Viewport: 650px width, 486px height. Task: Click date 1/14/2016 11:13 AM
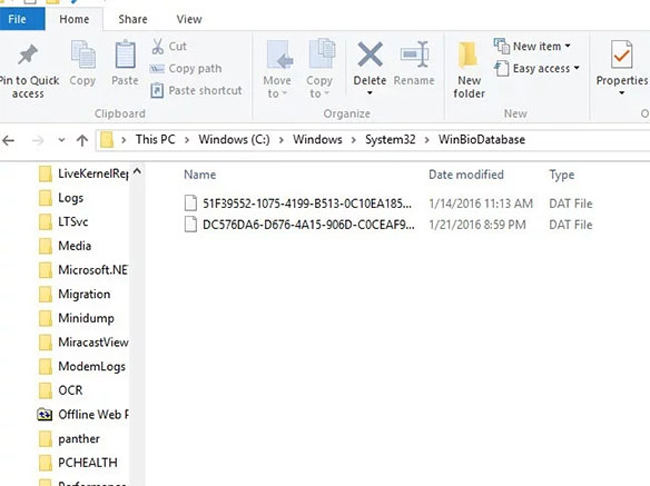480,203
